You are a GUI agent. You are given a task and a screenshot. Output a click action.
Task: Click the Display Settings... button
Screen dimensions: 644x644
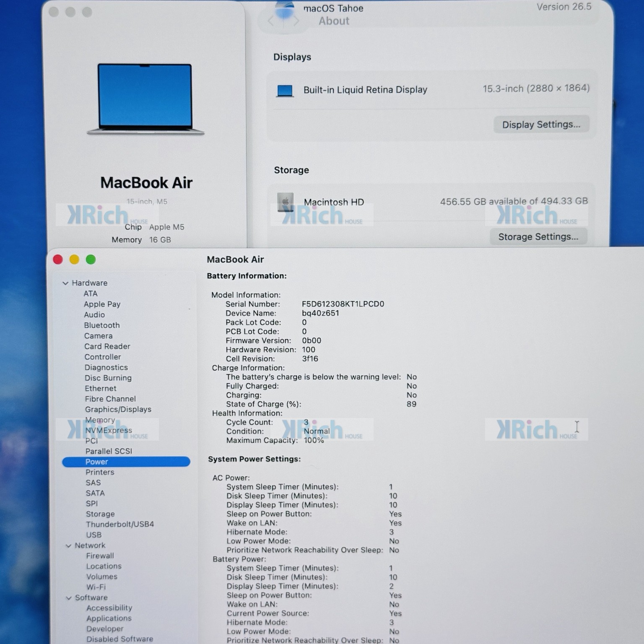point(541,125)
